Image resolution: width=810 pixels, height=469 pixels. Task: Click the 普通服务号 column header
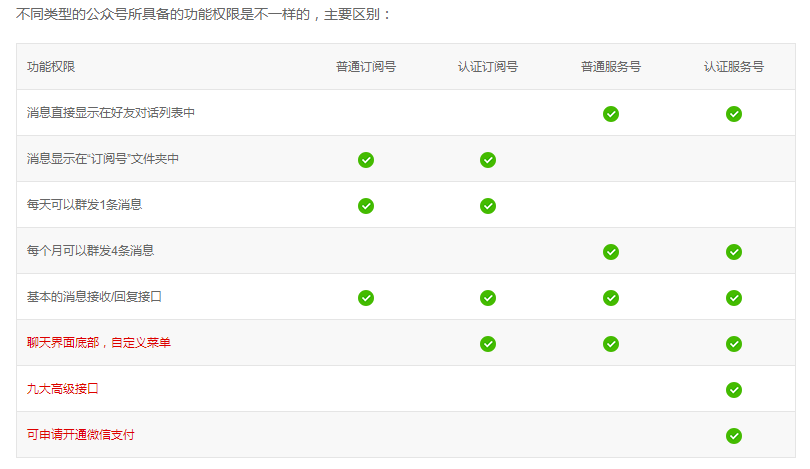(x=611, y=67)
